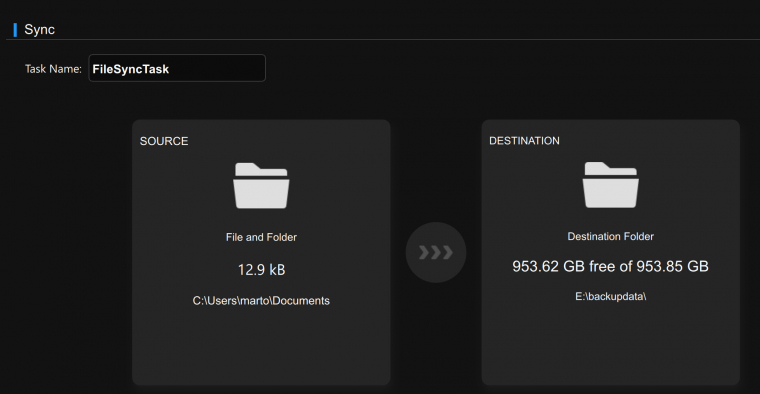Screen dimensions: 760x394
Task: Click the FileSyncTask text in name box
Action: point(131,69)
